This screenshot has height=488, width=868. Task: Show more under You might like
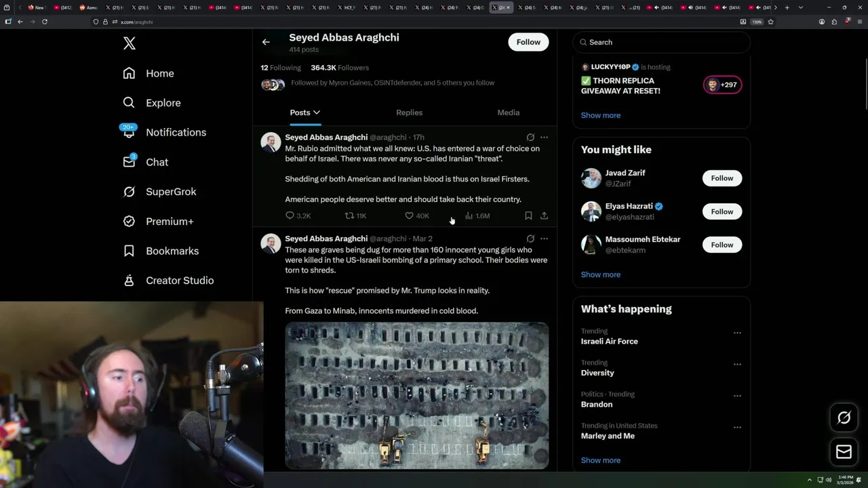[x=600, y=274]
